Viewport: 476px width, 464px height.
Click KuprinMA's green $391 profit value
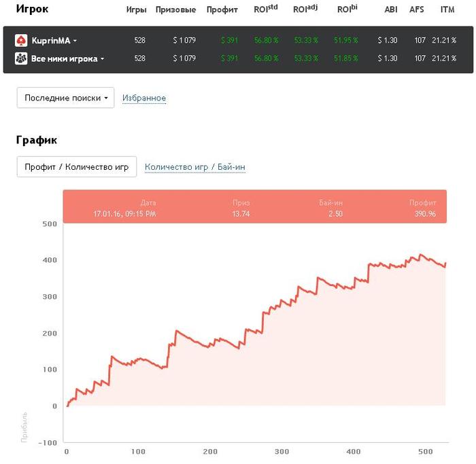click(229, 41)
